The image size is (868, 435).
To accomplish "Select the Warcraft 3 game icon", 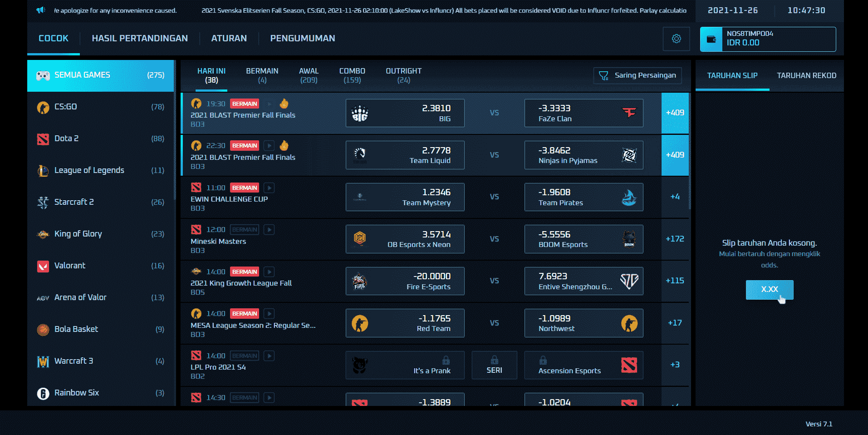I will [43, 361].
